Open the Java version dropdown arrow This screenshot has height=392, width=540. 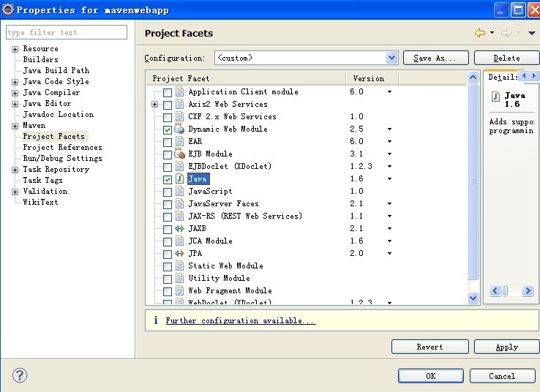(389, 178)
